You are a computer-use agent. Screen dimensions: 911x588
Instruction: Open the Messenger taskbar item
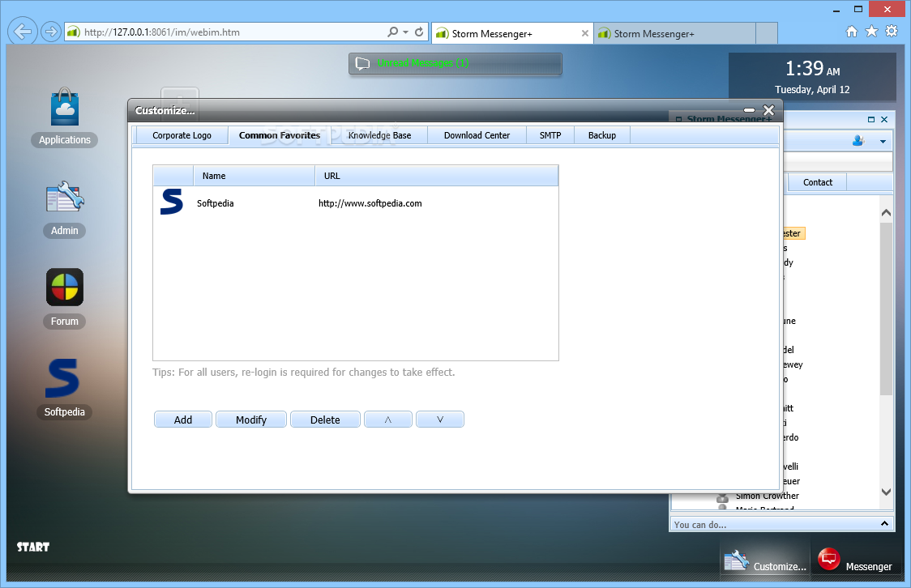tap(855, 561)
